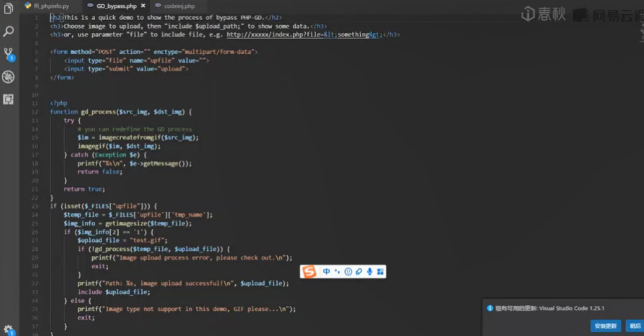Screen dimensions: 644x336
Task: Click the input type="submit" value="upload" line
Action: pos(126,69)
